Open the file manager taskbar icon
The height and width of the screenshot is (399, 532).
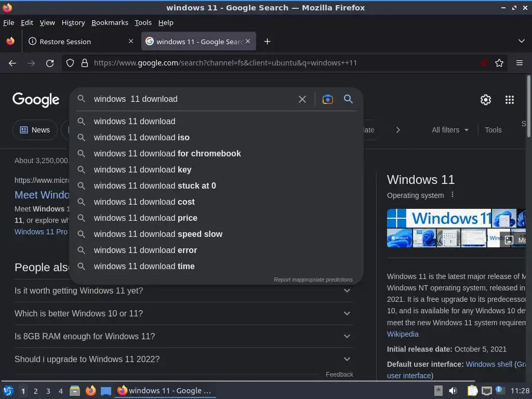click(75, 391)
